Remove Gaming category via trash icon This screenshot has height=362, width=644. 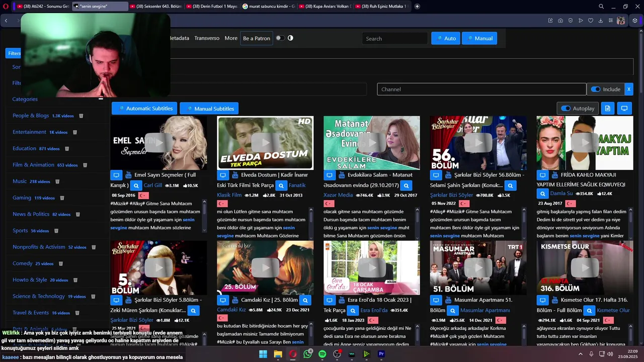pos(62,198)
